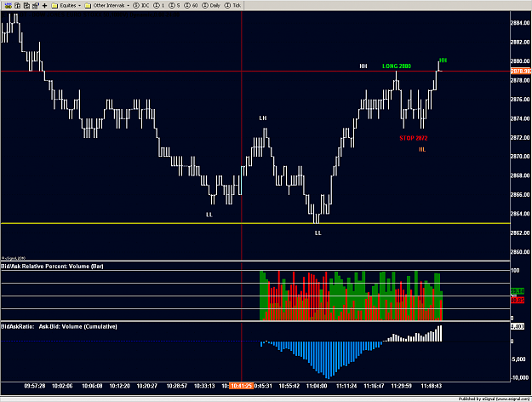Click the LL label below the 11:04 low

(317, 233)
